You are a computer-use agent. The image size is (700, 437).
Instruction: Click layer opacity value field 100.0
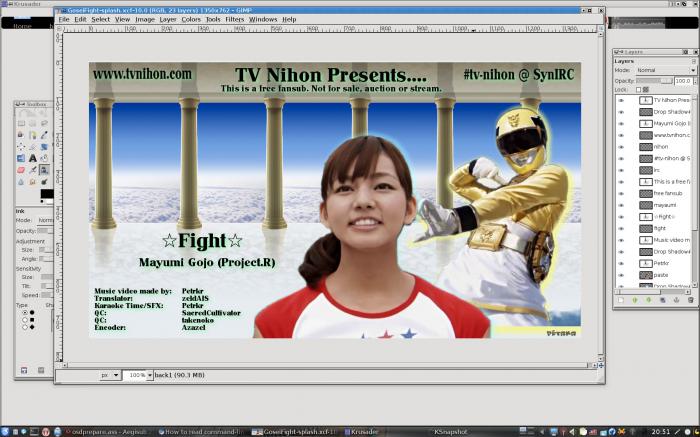pyautogui.click(x=682, y=81)
